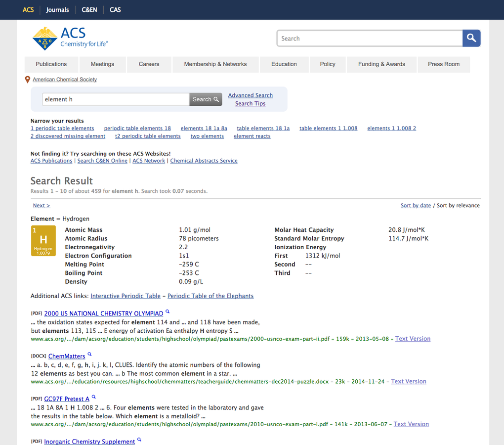The width and height of the screenshot is (504, 445).
Task: Click the 'element h' query input box
Action: [x=116, y=99]
